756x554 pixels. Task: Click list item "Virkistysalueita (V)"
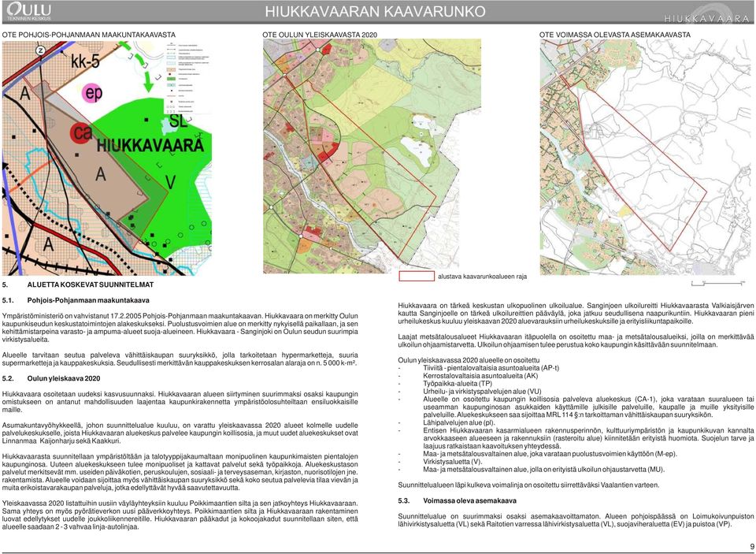(x=453, y=461)
